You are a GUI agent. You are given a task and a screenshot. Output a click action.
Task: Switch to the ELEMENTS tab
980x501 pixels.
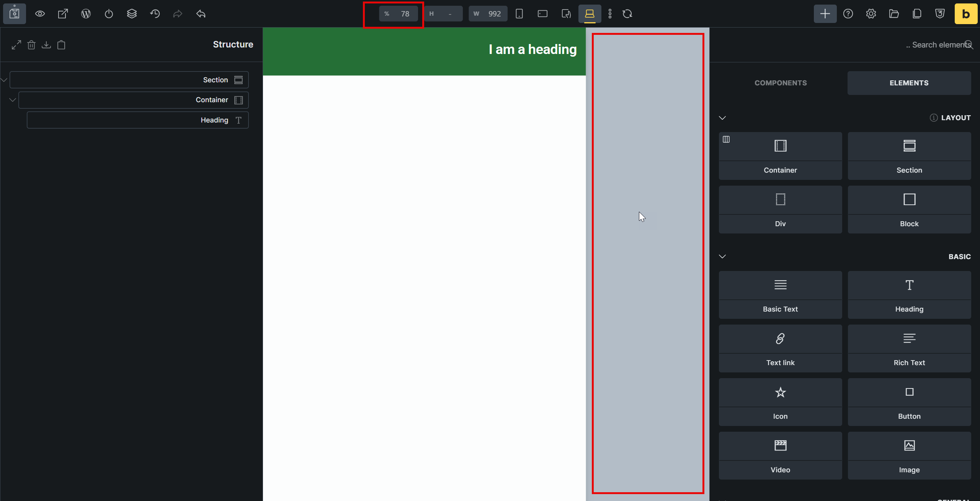pos(909,83)
